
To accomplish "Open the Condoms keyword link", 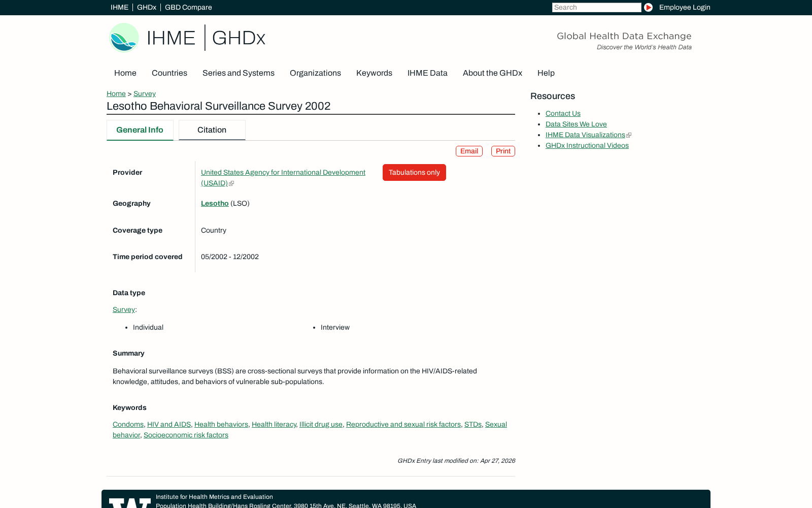I will pos(128,424).
